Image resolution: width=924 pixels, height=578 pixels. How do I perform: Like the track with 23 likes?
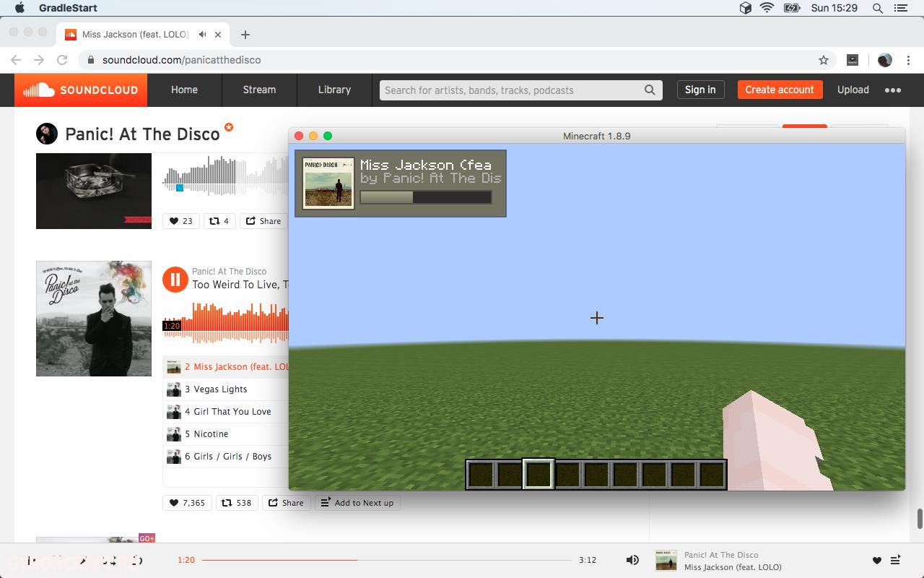pyautogui.click(x=181, y=221)
